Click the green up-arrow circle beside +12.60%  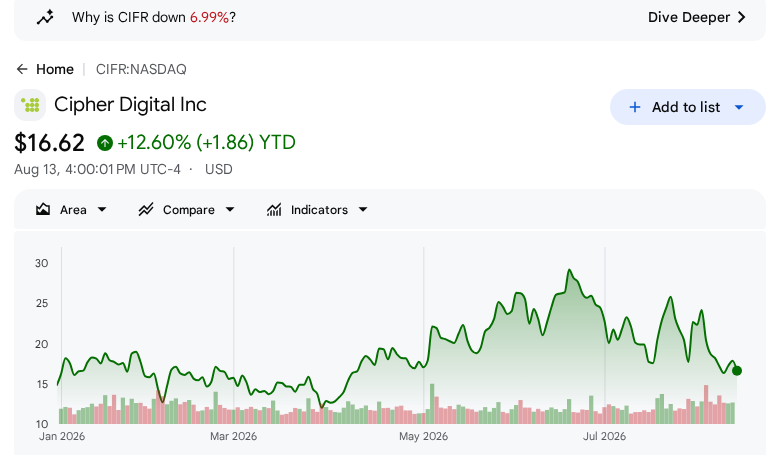104,143
